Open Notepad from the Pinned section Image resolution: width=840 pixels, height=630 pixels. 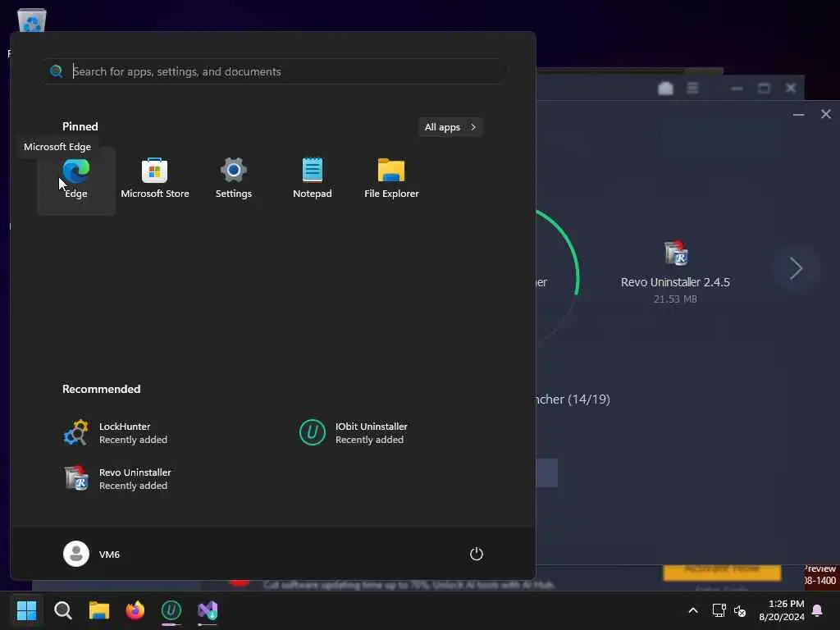coord(313,180)
